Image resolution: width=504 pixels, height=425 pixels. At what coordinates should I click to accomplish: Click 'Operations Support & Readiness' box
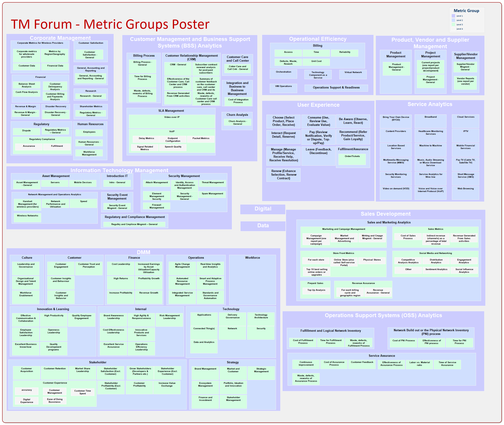tap(336, 88)
